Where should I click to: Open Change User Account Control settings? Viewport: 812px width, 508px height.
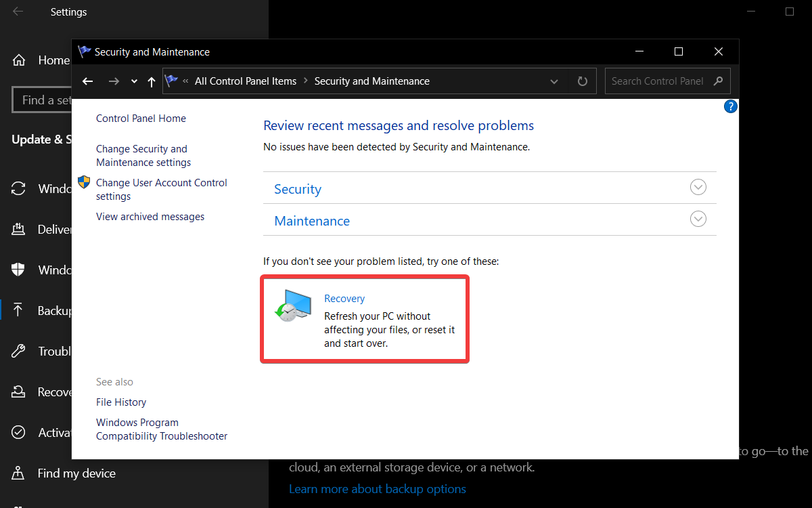(162, 190)
